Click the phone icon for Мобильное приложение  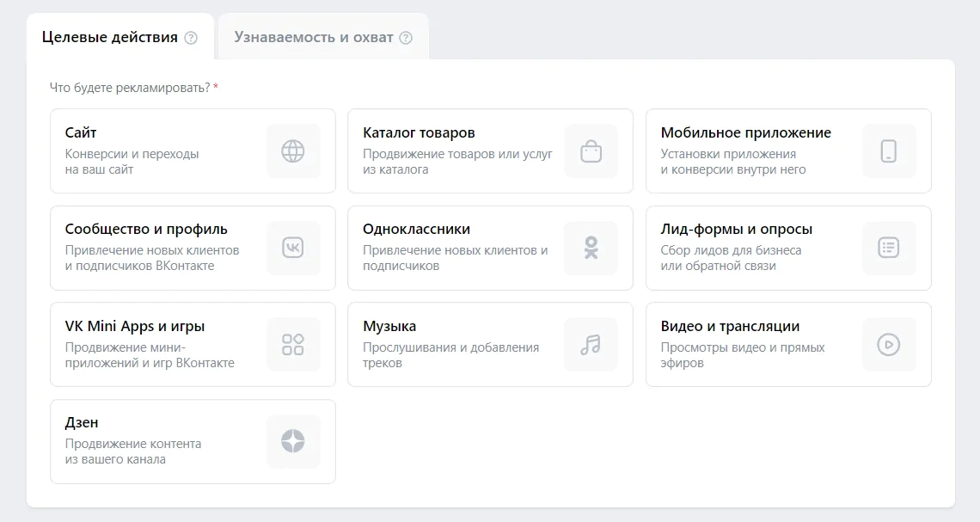pos(889,151)
